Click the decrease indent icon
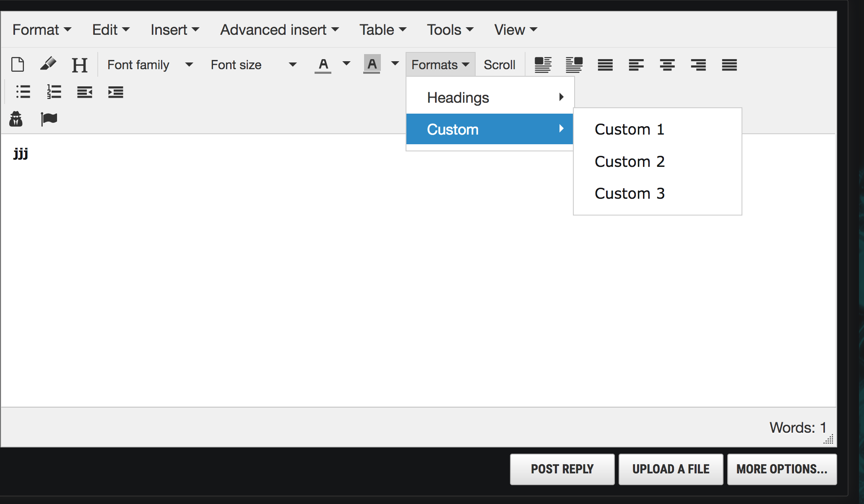The height and width of the screenshot is (504, 864). (x=84, y=92)
